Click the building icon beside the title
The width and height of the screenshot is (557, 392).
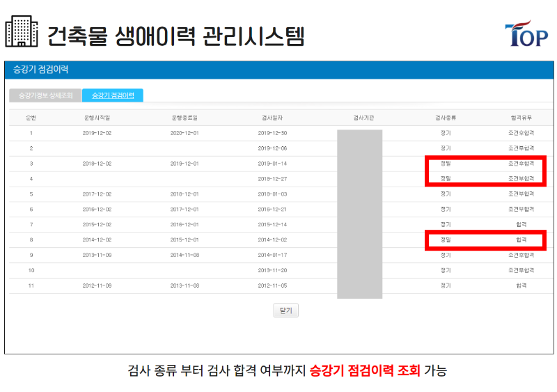point(22,31)
